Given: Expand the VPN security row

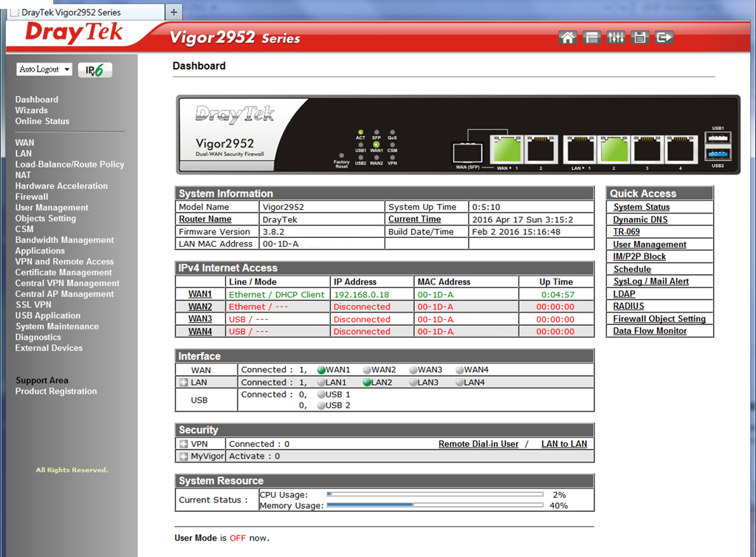Looking at the screenshot, I should (x=184, y=444).
